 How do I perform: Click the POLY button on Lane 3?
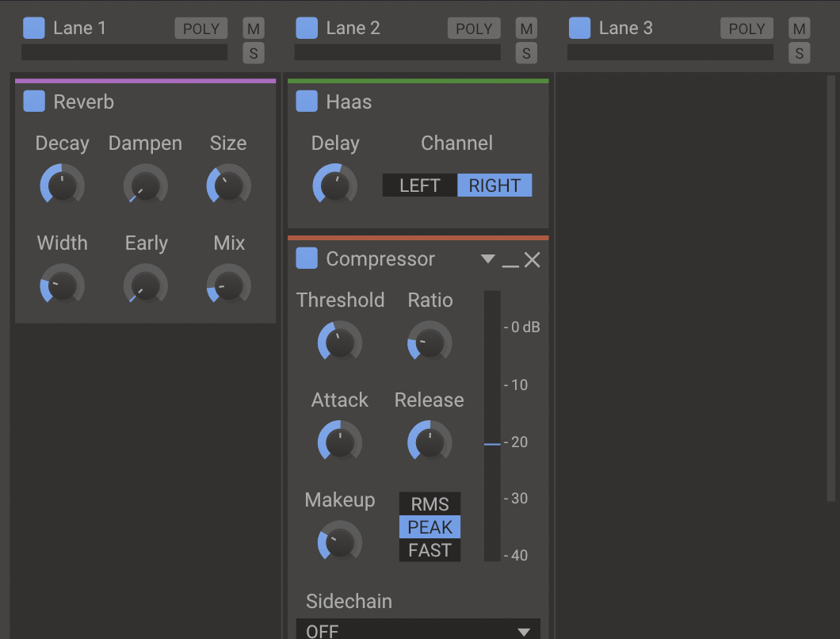point(746,29)
